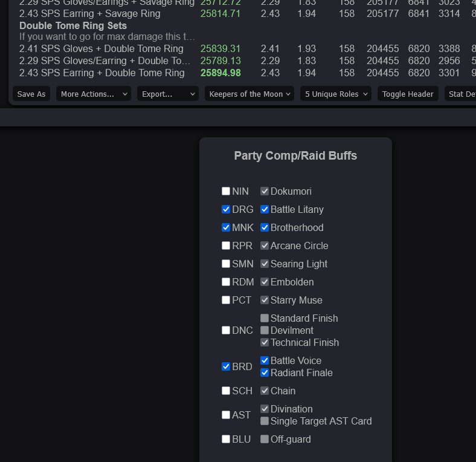Screen dimensions: 476x462
Task: Toggle the Brotherhood buff checkbox
Action: 265,227
